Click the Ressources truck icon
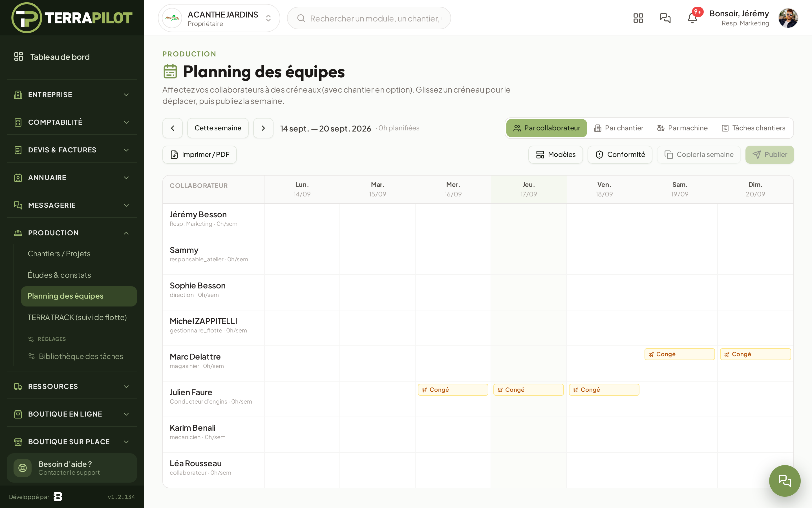Image resolution: width=812 pixels, height=508 pixels. tap(18, 386)
